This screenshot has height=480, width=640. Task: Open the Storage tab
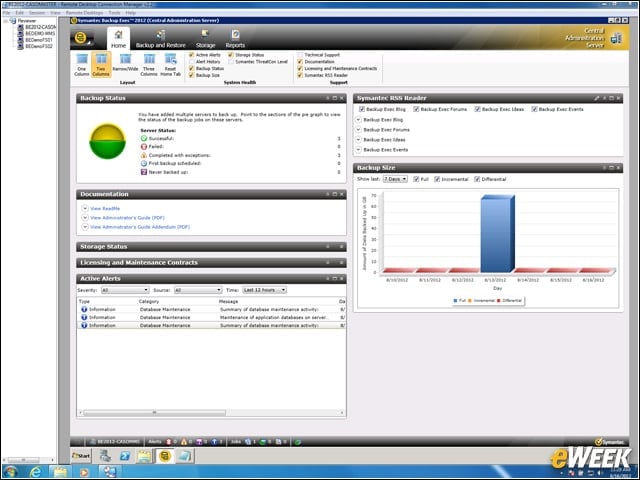205,39
